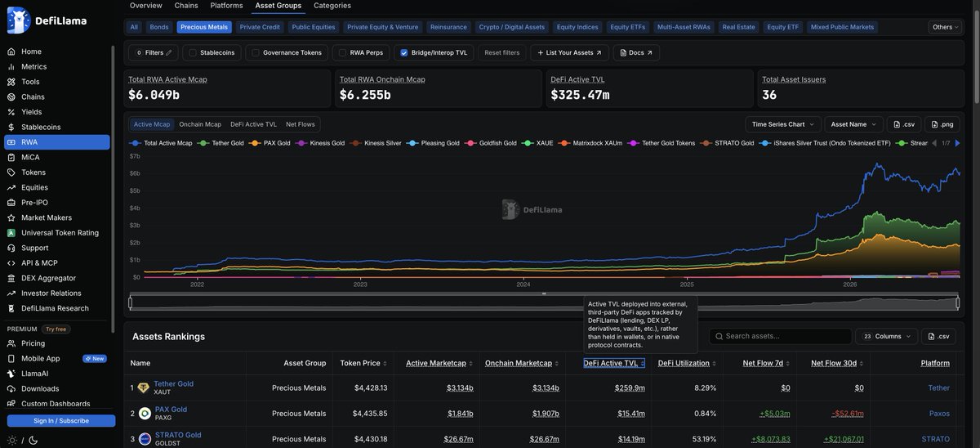Download chart as .png

coord(944,124)
